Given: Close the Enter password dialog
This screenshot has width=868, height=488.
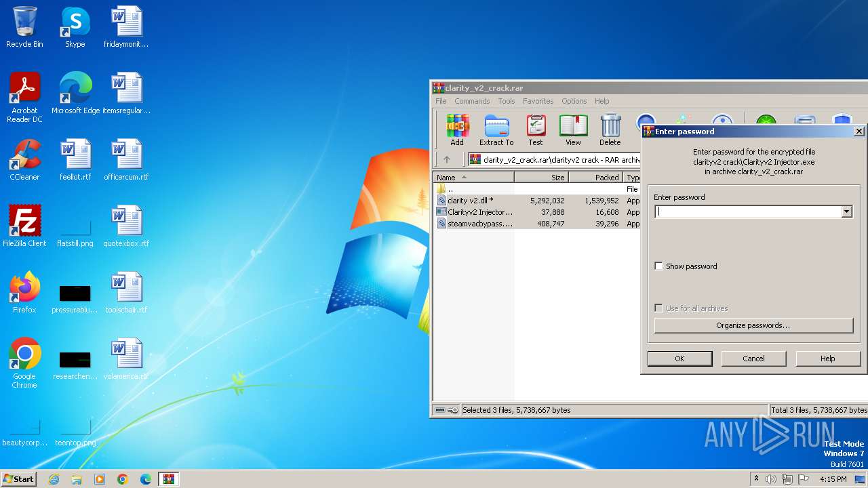Looking at the screenshot, I should [x=859, y=131].
